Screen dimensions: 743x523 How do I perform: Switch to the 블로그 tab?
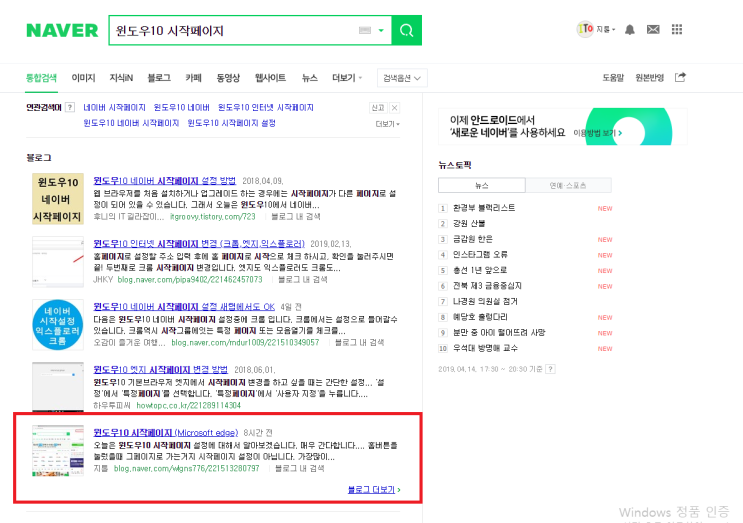pos(159,78)
